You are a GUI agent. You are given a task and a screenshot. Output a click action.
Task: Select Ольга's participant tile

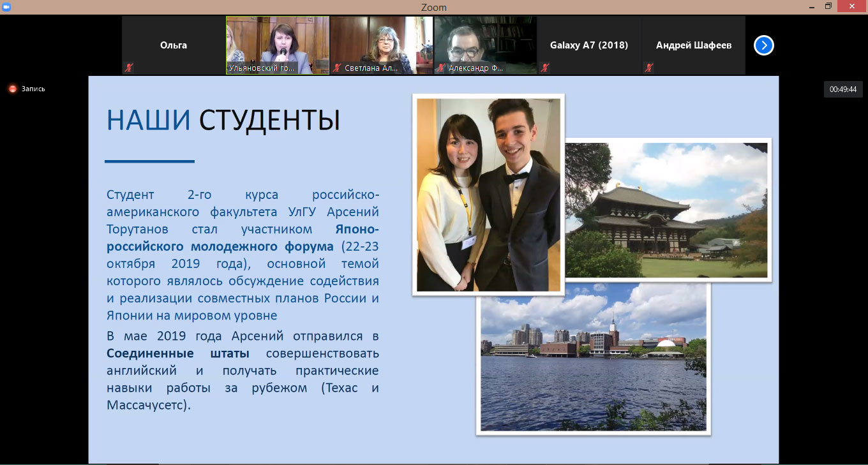[174, 45]
